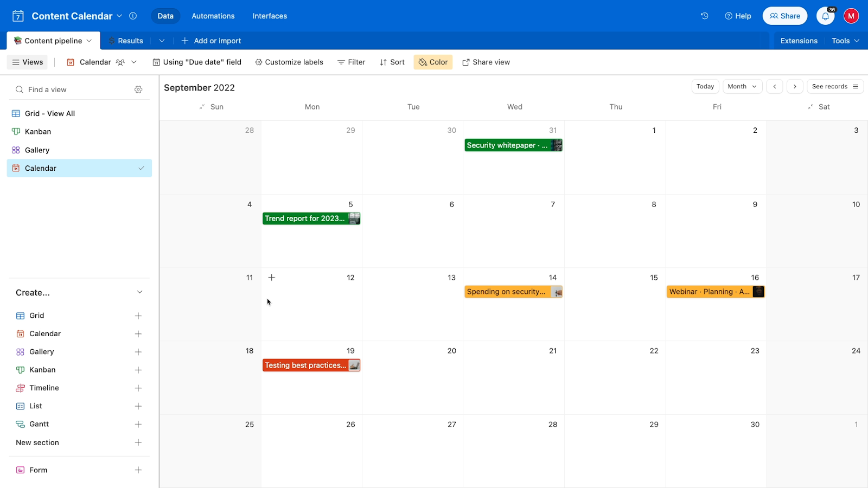Open Spending on security record
This screenshot has width=868, height=488.
click(513, 292)
